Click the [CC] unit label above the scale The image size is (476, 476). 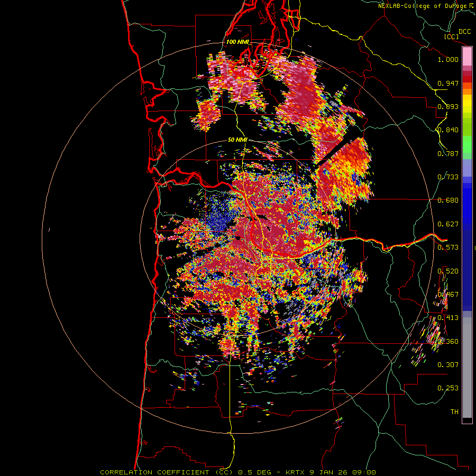click(x=452, y=36)
